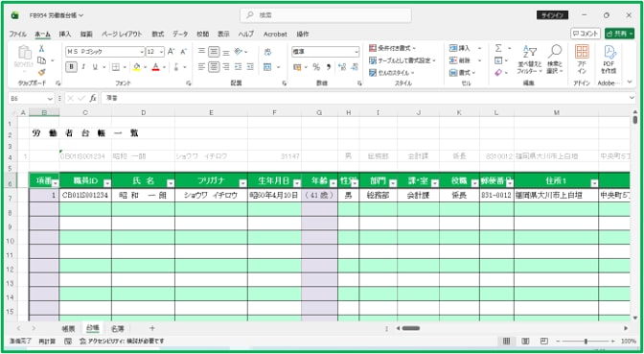Click the red Font Color swatch
The image size is (644, 354).
tap(155, 66)
